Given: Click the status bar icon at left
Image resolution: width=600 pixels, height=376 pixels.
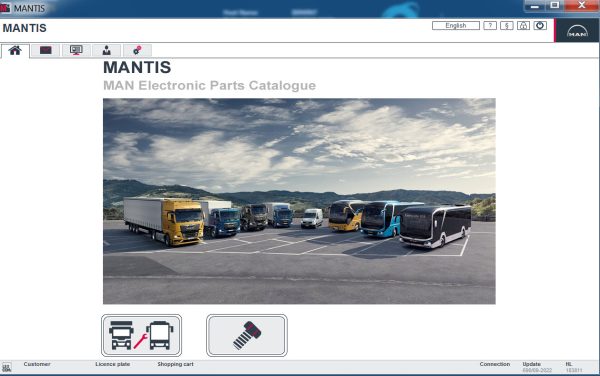Looking at the screenshot, I should (x=7, y=368).
